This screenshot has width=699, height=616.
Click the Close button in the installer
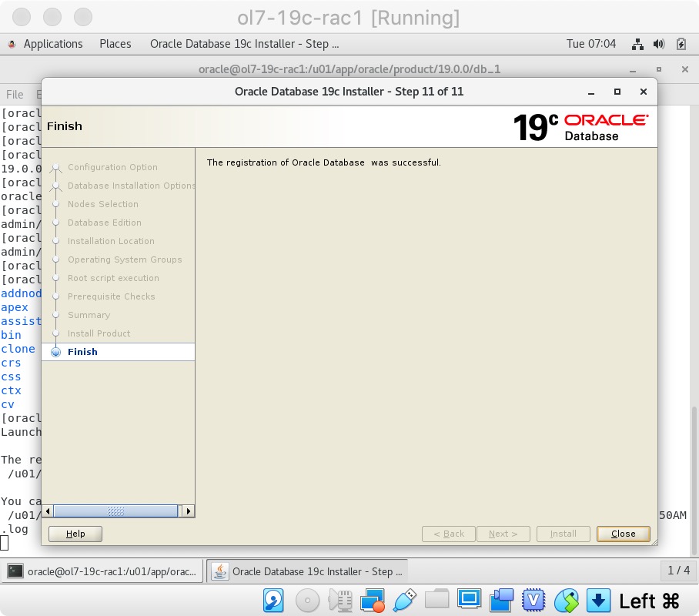[x=624, y=534]
